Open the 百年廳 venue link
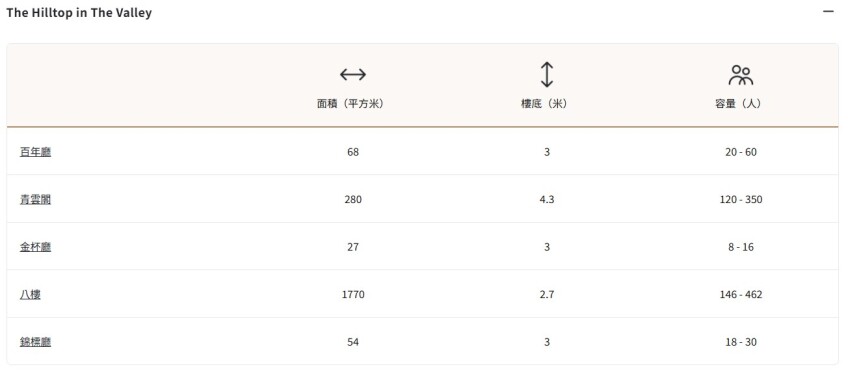This screenshot has height=371, width=848. point(35,152)
